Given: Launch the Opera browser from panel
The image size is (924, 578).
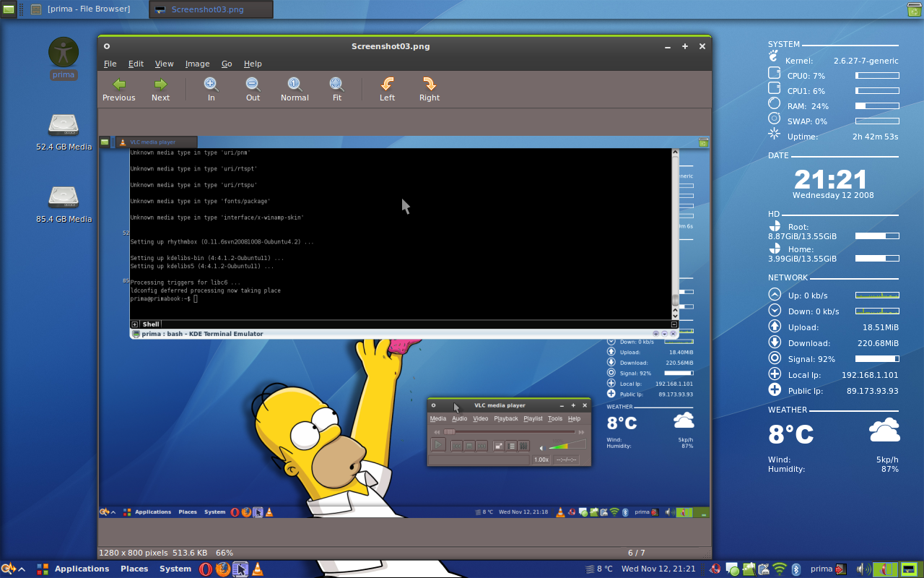Looking at the screenshot, I should click(x=206, y=569).
